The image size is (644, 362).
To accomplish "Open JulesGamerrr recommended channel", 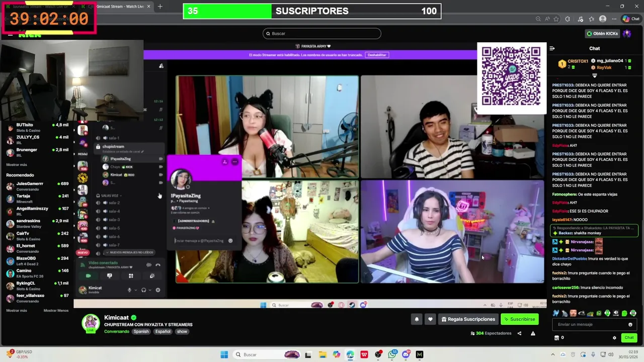I will [37, 186].
